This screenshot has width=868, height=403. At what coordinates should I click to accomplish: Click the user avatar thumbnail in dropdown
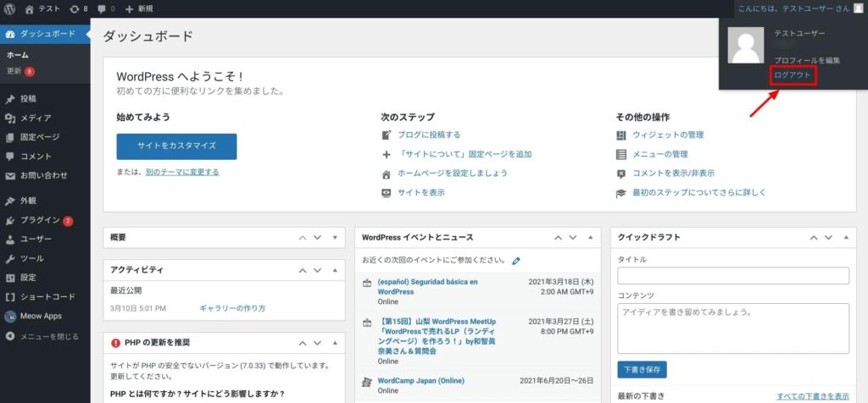click(745, 47)
